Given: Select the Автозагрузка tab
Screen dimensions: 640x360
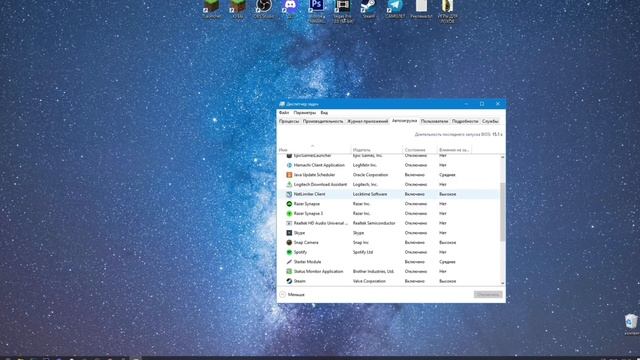Looking at the screenshot, I should coord(404,121).
